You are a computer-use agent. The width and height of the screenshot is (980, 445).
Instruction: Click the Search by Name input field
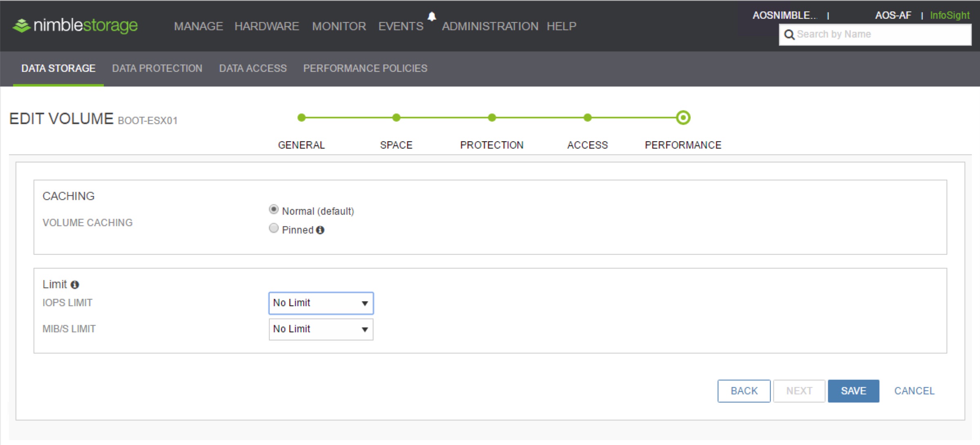click(875, 34)
